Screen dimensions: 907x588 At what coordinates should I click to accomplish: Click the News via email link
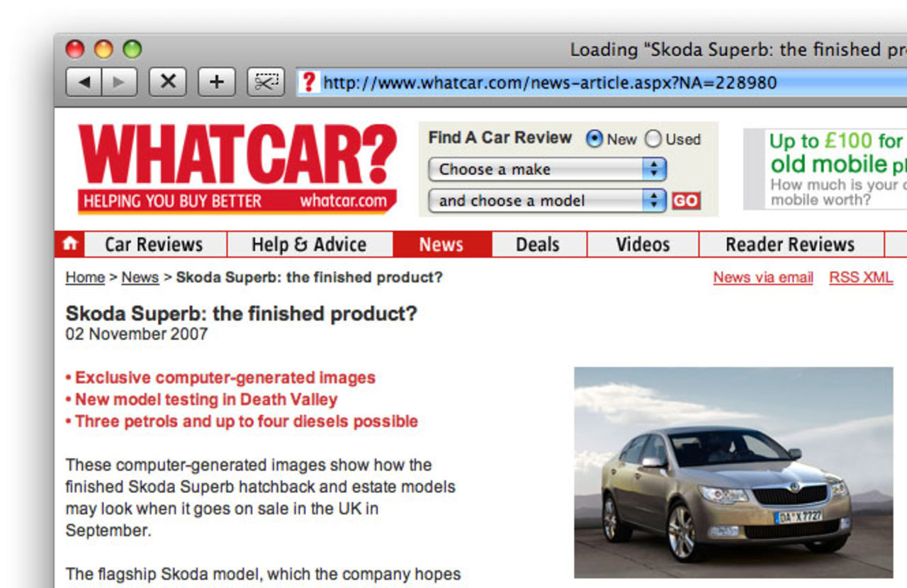pyautogui.click(x=762, y=277)
